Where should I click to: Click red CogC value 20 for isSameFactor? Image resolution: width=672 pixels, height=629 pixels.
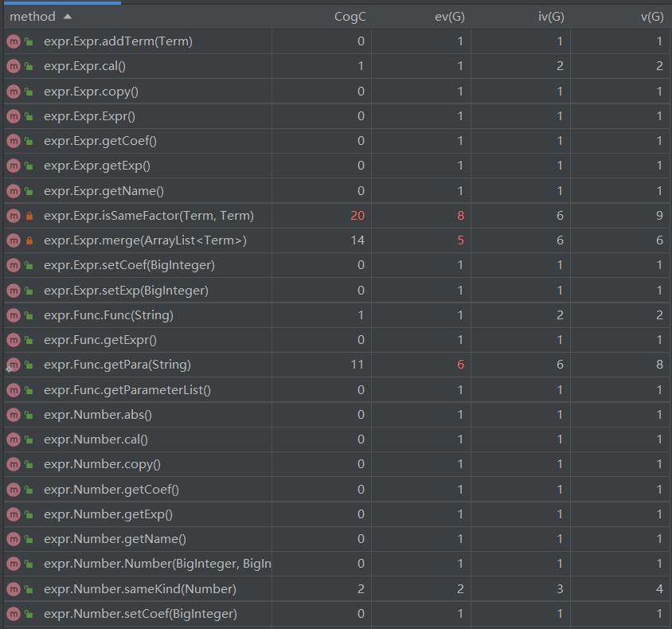pyautogui.click(x=357, y=216)
